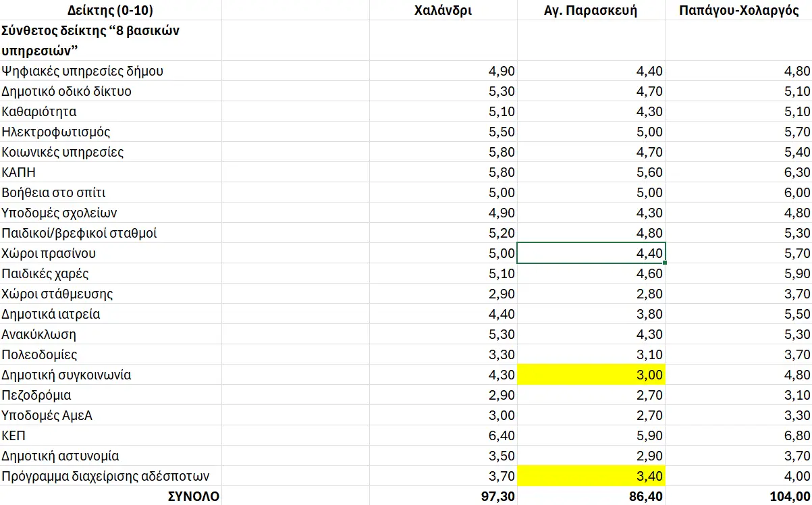Click the yellow Δημοτική συγκοινωνία cell showing 3,00
Screen dimensions: 812x505
(x=591, y=375)
